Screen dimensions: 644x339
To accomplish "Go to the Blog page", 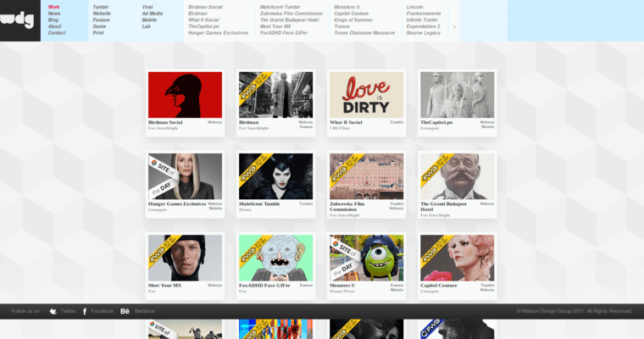I will [53, 20].
